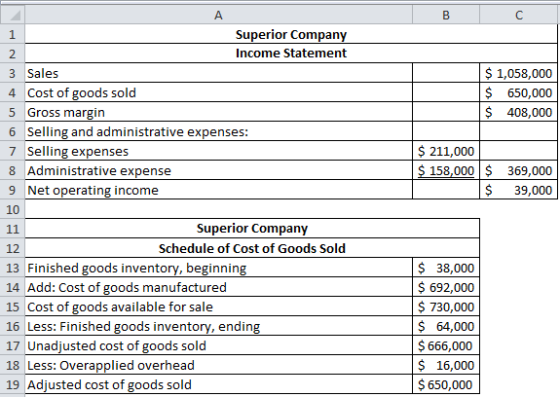Image resolution: width=560 pixels, height=397 pixels.
Task: Select the $369,000 total expenses value
Action: 518,171
